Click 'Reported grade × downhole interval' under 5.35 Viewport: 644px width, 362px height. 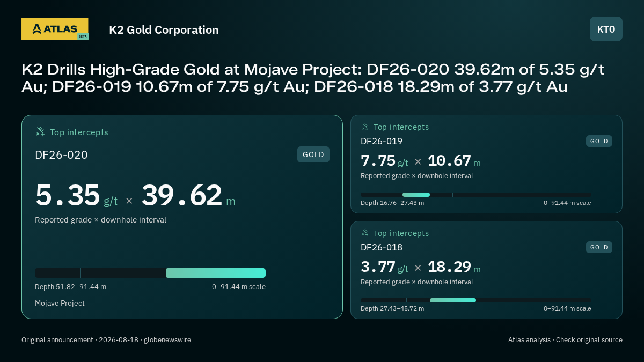pyautogui.click(x=100, y=220)
